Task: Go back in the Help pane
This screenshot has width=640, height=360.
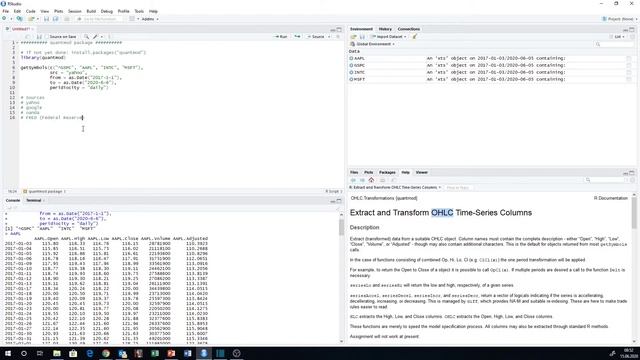Action: (x=353, y=180)
